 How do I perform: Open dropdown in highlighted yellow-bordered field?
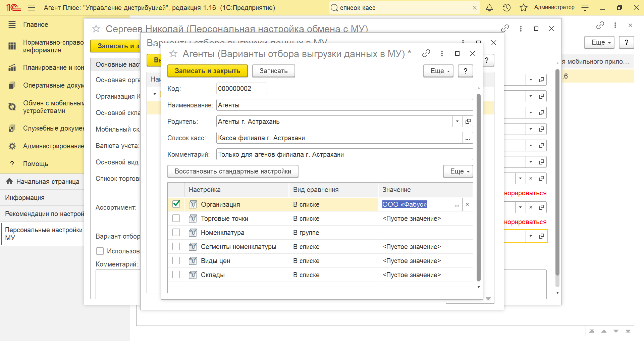tap(531, 236)
